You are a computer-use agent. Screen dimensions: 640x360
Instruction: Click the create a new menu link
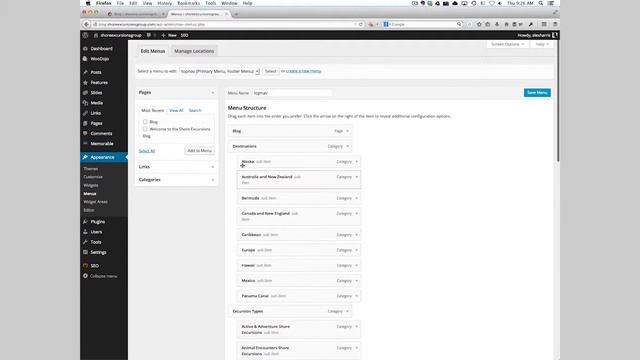click(304, 71)
